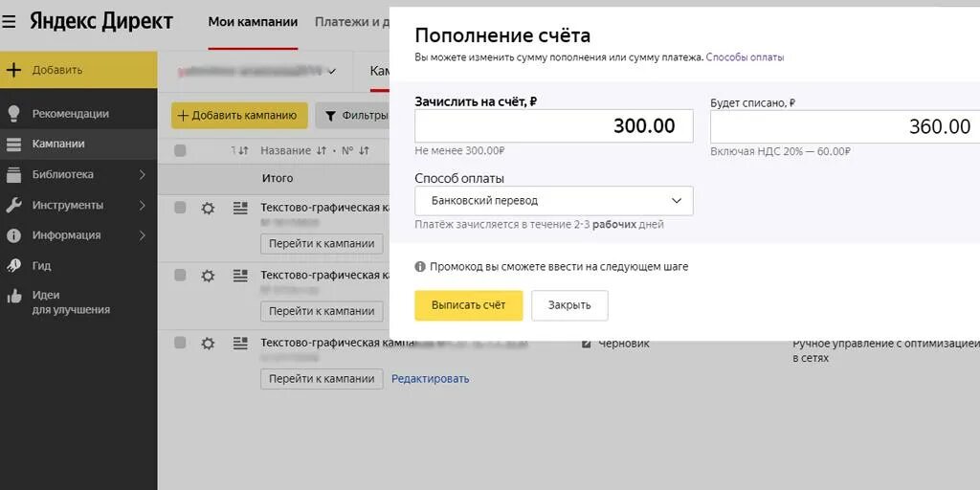Open the gear settings of the first campaign
Image resolution: width=980 pixels, height=490 pixels.
click(208, 208)
